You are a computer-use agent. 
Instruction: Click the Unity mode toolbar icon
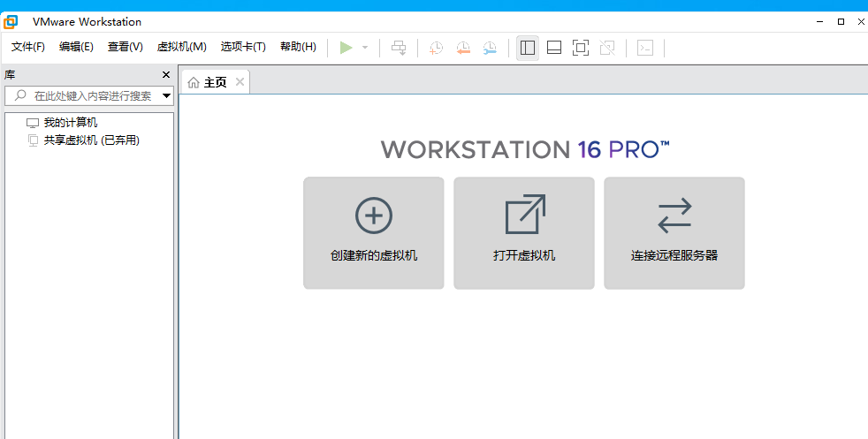point(607,48)
